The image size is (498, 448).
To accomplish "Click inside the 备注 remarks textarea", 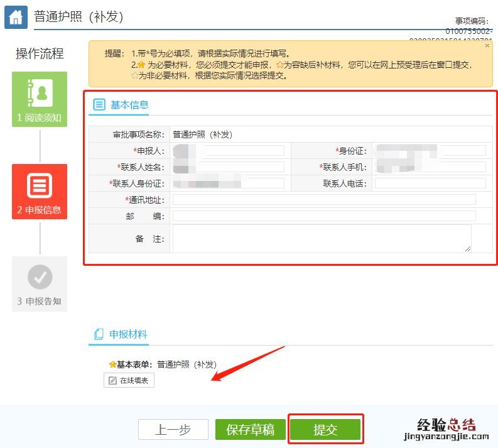I will point(322,239).
